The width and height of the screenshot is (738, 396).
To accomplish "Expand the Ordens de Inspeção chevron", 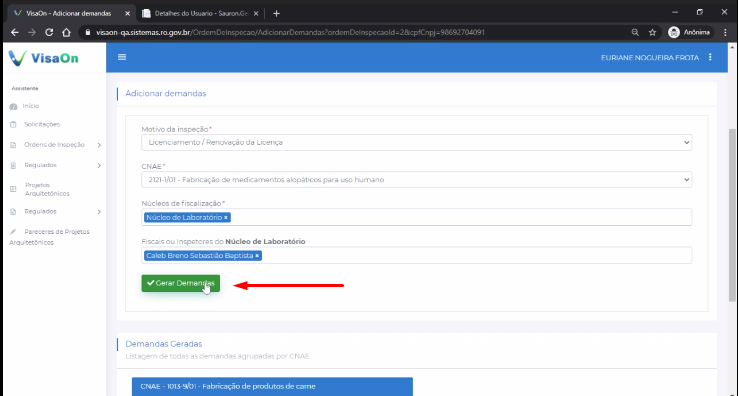I will click(99, 145).
